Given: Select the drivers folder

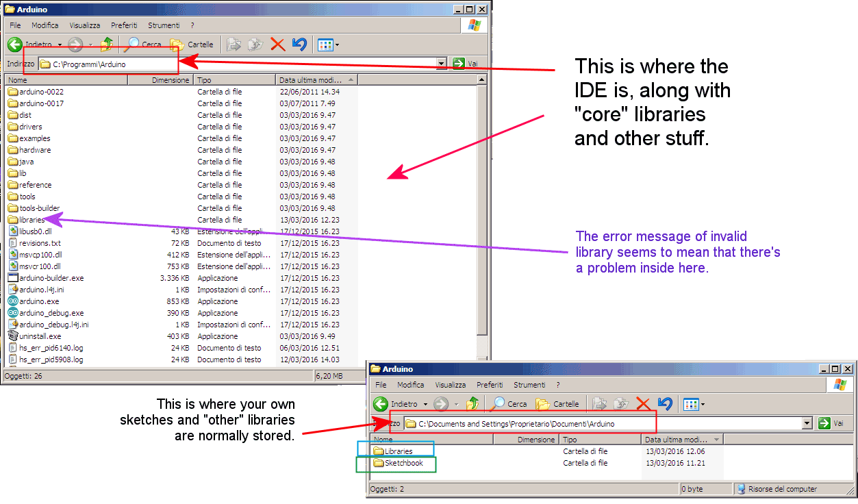Looking at the screenshot, I should tap(25, 127).
